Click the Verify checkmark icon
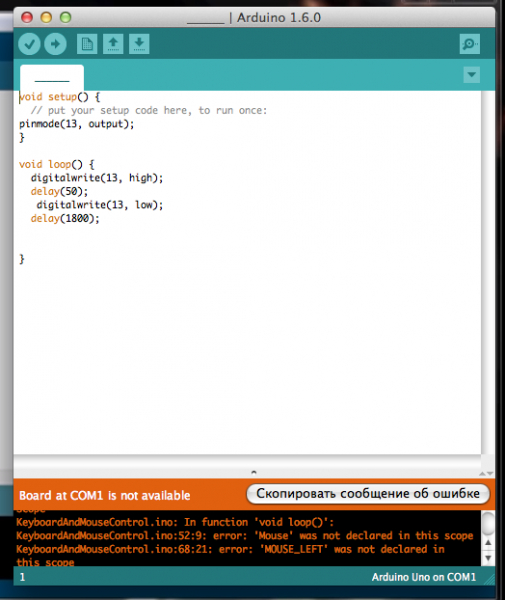Viewport: 505px width, 600px height. coord(29,44)
